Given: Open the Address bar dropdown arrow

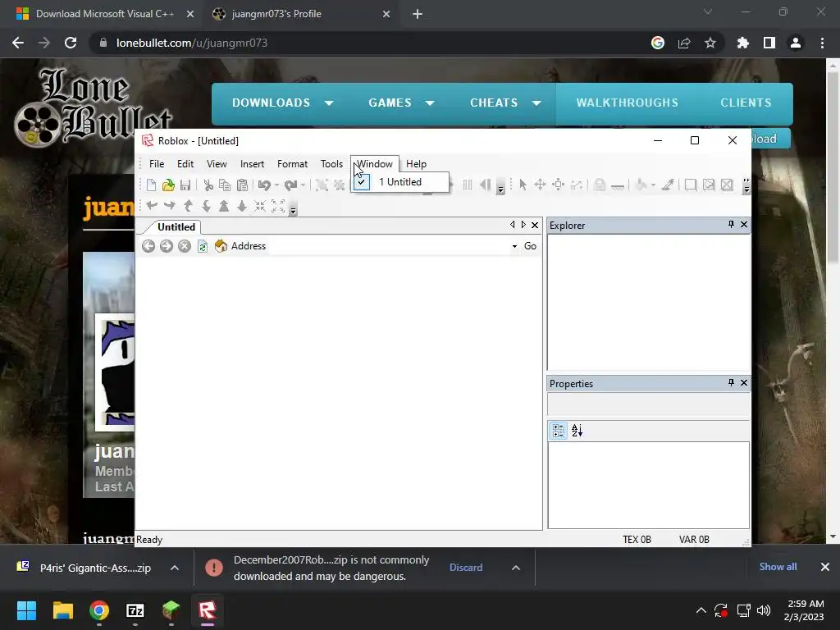Looking at the screenshot, I should coord(514,246).
